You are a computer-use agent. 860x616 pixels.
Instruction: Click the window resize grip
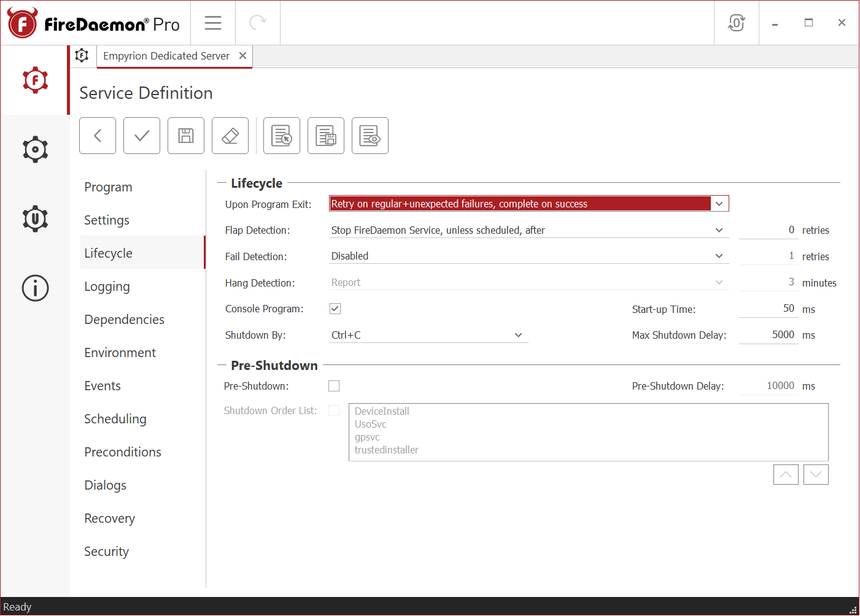pyautogui.click(x=853, y=609)
